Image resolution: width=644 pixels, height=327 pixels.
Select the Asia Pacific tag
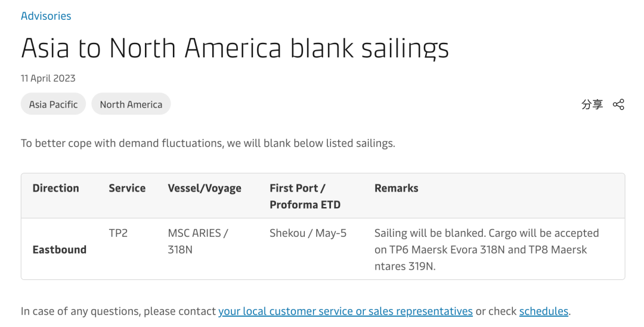[x=54, y=104]
